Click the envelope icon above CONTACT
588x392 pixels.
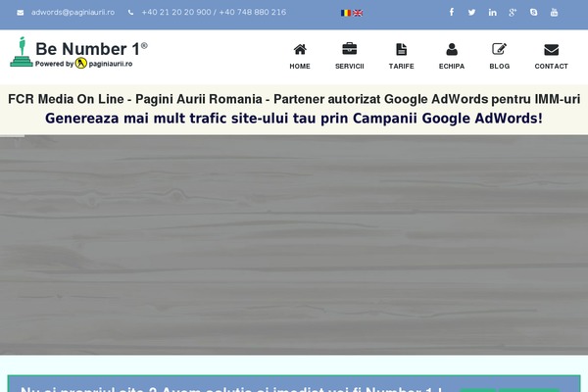551,50
